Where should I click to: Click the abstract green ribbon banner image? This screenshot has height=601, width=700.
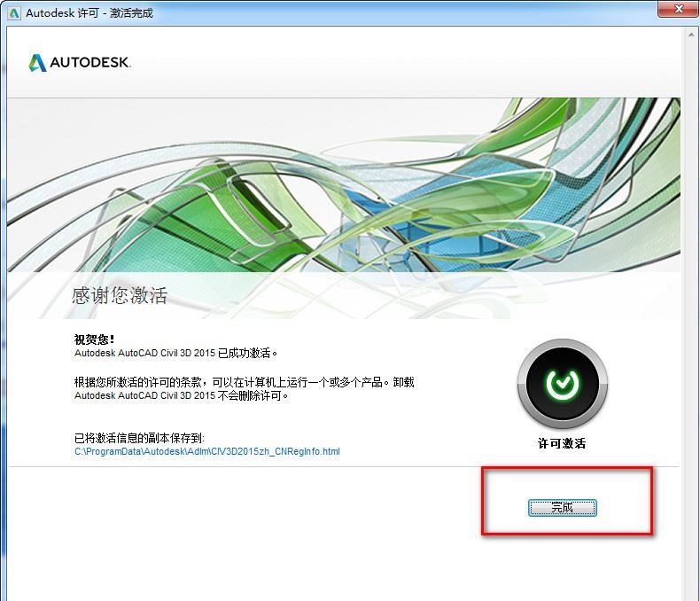pyautogui.click(x=344, y=185)
